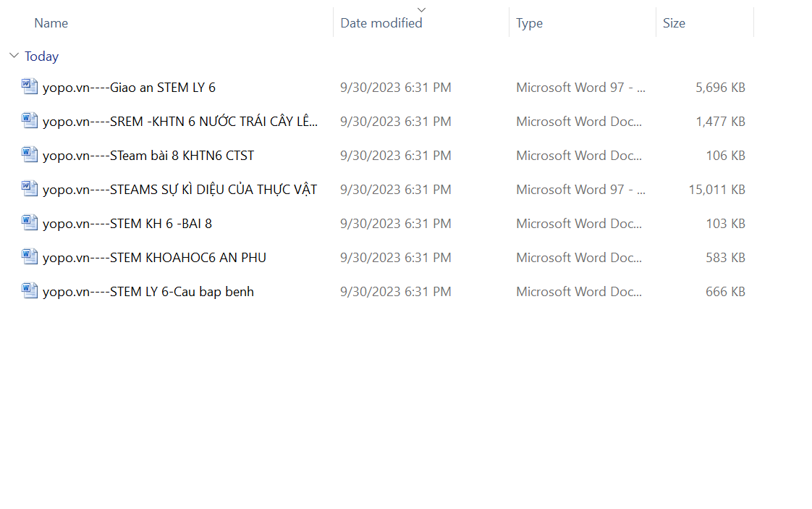Click the 103 KB size entry
812x509 pixels.
point(725,224)
